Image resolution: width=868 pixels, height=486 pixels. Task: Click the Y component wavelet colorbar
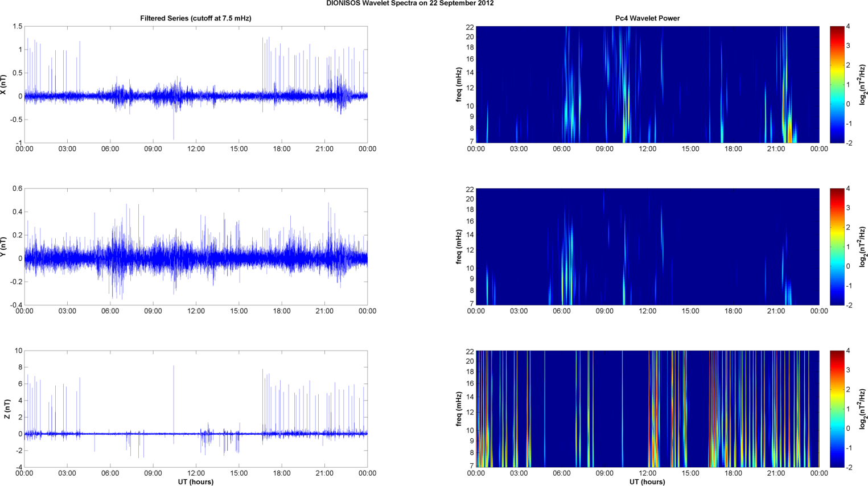tap(837, 246)
